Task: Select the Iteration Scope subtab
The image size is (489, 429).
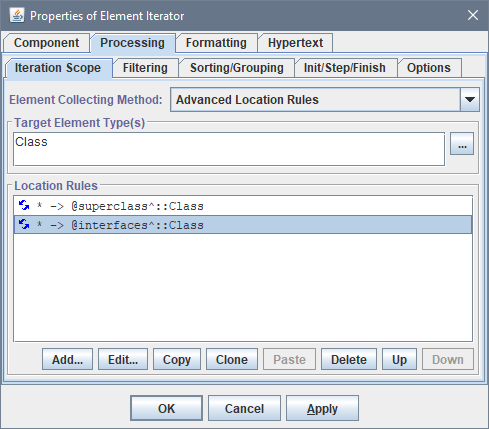Action: point(58,68)
